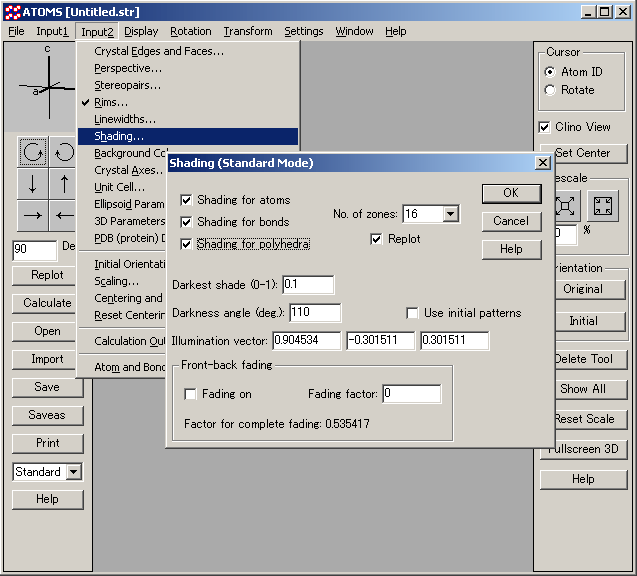Click the Cancel button in the Shading dialog
The image size is (637, 576).
pos(510,221)
